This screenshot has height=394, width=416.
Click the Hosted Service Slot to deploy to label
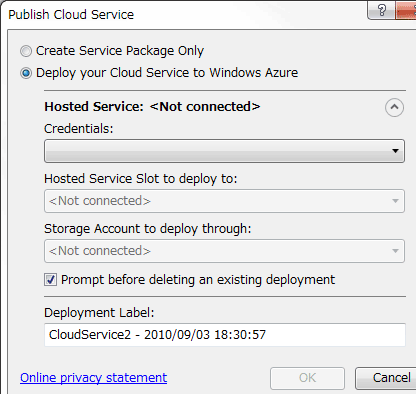pyautogui.click(x=141, y=179)
